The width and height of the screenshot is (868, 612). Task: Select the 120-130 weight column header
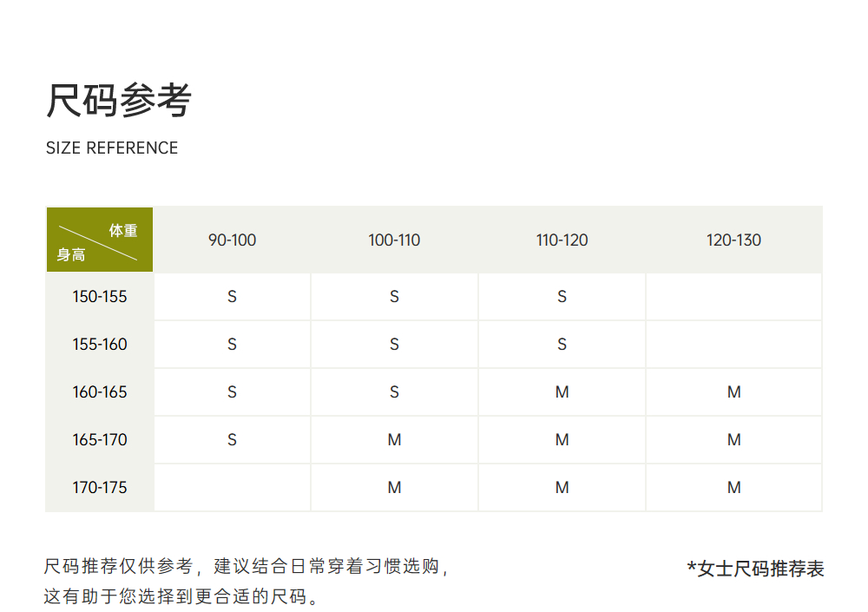pos(733,240)
